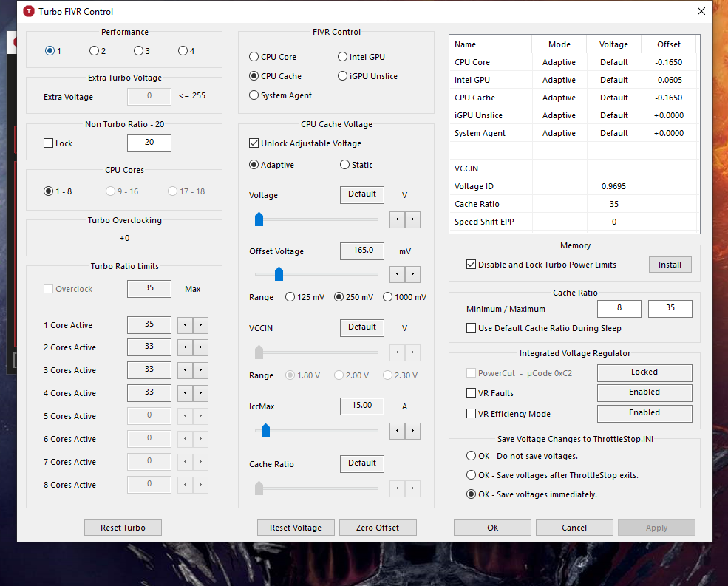Screen dimensions: 728x586
Task: Click the PowerCut Locked status box
Action: (644, 372)
